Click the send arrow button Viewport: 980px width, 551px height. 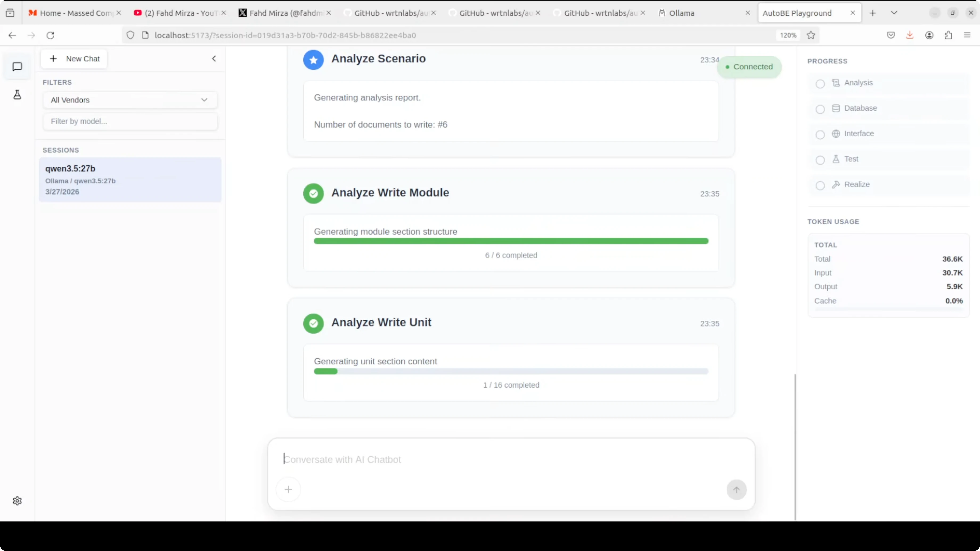736,490
